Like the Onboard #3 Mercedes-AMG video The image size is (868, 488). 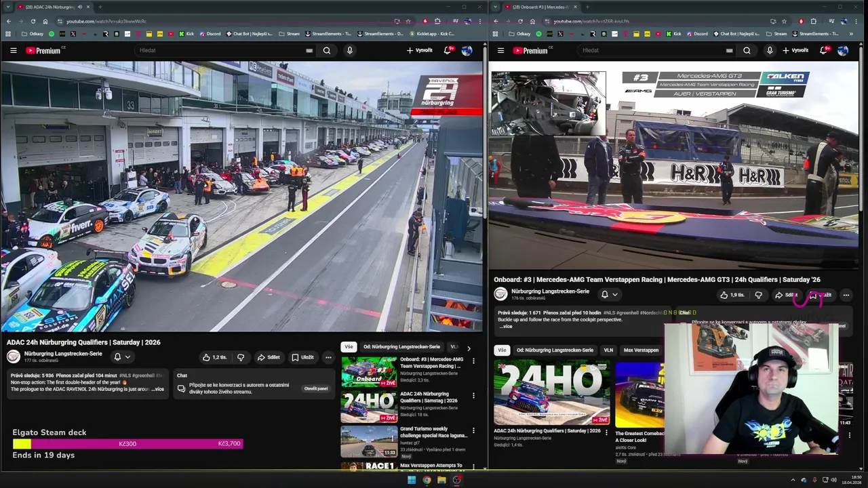732,295
